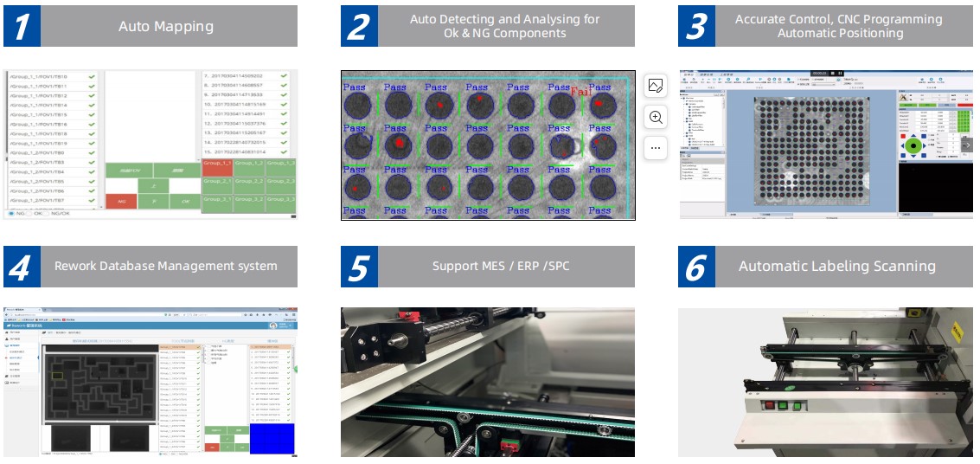Click the next arrow on CNC screenshot
Viewport: 980px width, 464px height.
(x=967, y=145)
